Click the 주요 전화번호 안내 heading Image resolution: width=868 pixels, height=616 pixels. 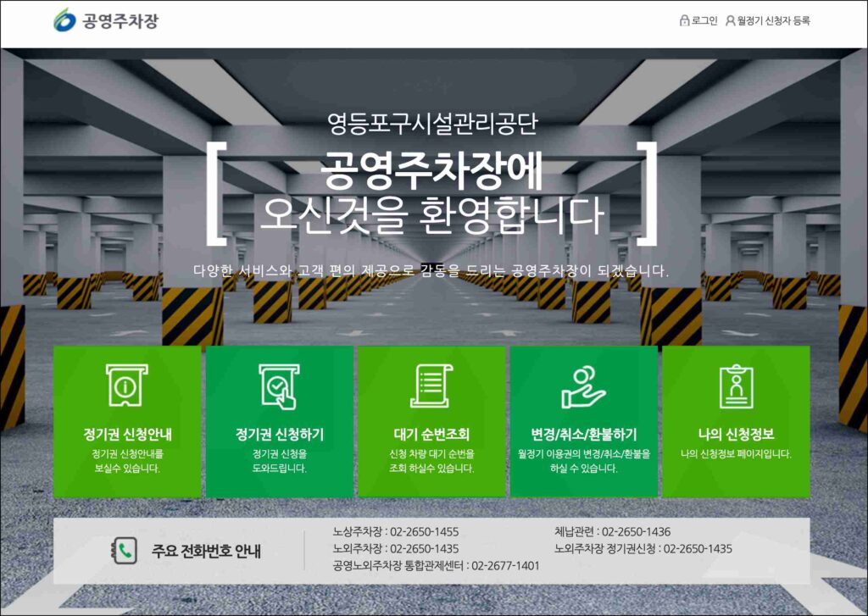[206, 552]
